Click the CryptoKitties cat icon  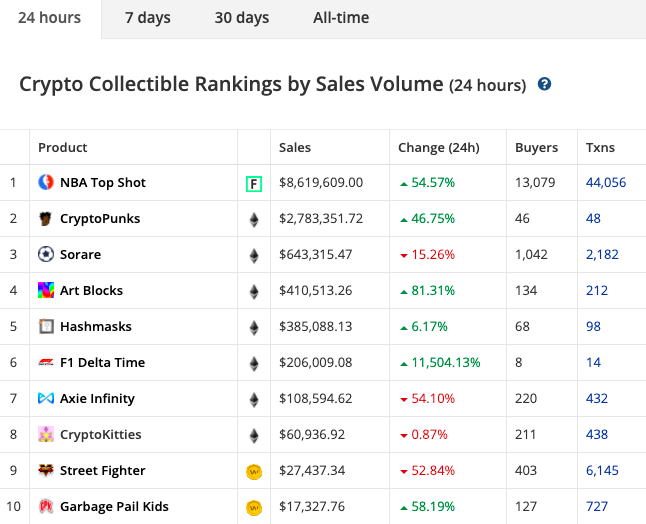[x=46, y=434]
